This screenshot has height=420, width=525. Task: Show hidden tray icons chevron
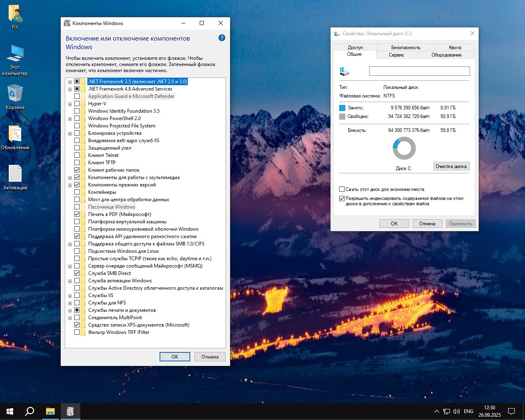[436, 411]
